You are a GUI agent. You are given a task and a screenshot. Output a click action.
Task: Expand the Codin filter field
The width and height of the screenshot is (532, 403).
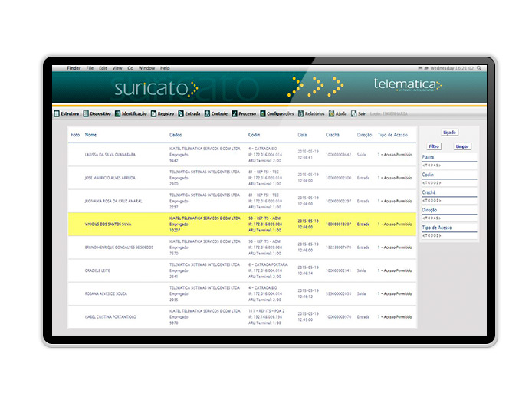pos(449,182)
